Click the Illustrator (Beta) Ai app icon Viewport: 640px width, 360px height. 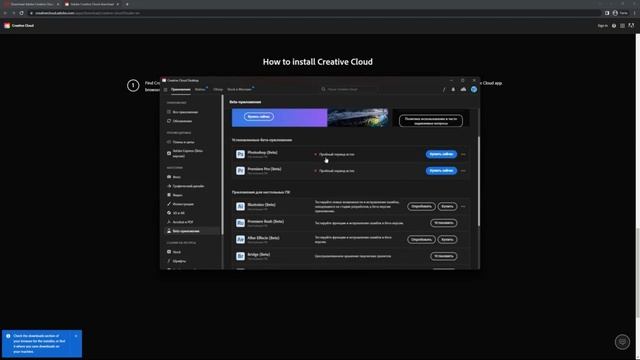pyautogui.click(x=240, y=207)
